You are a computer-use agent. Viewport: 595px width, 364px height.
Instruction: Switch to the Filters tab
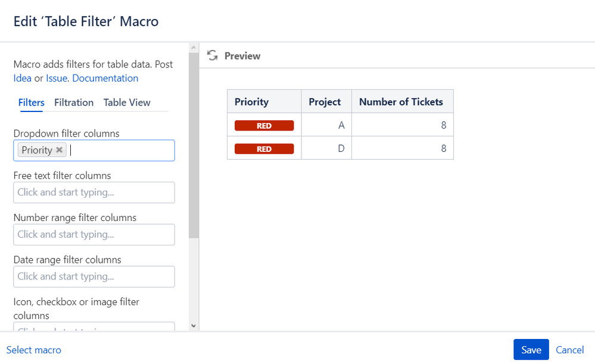tap(31, 102)
